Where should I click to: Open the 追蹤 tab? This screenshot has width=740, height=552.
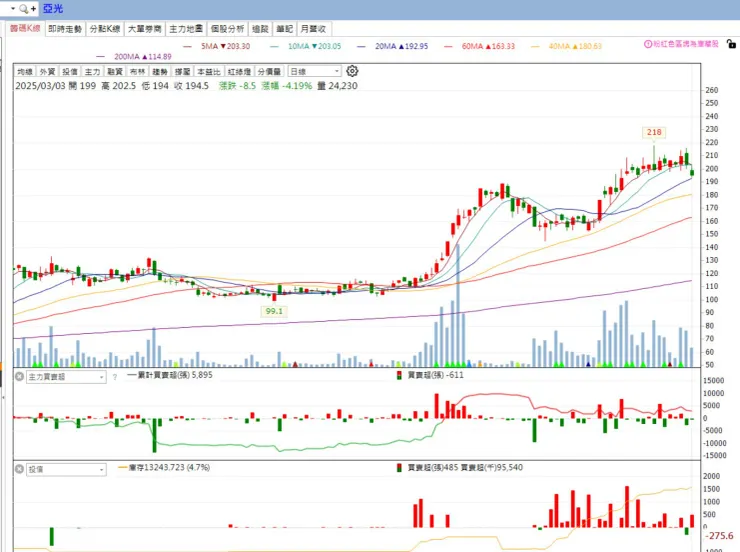[260, 29]
